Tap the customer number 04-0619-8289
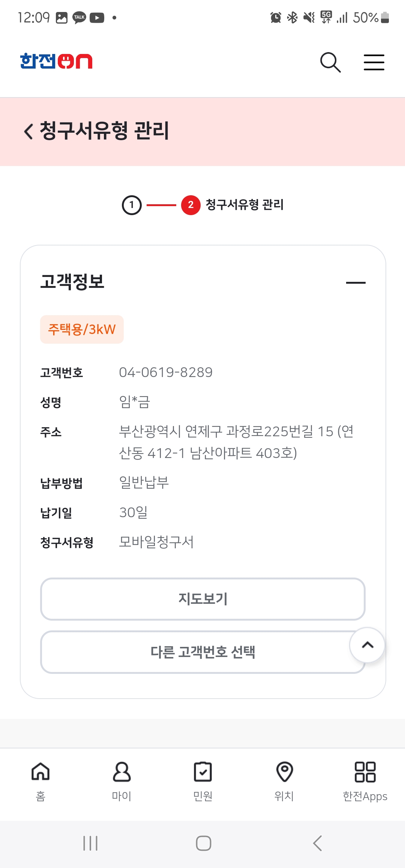Image resolution: width=405 pixels, height=868 pixels. pyautogui.click(x=166, y=372)
